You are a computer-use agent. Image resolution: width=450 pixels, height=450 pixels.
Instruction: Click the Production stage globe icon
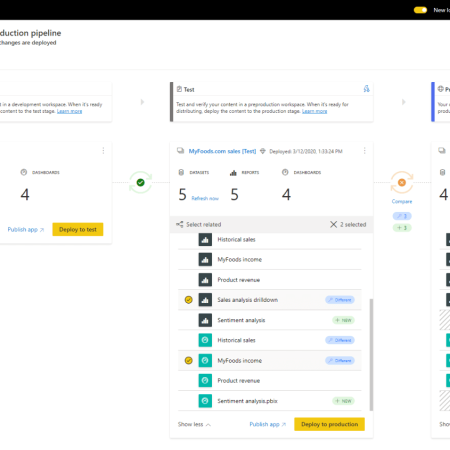click(441, 89)
